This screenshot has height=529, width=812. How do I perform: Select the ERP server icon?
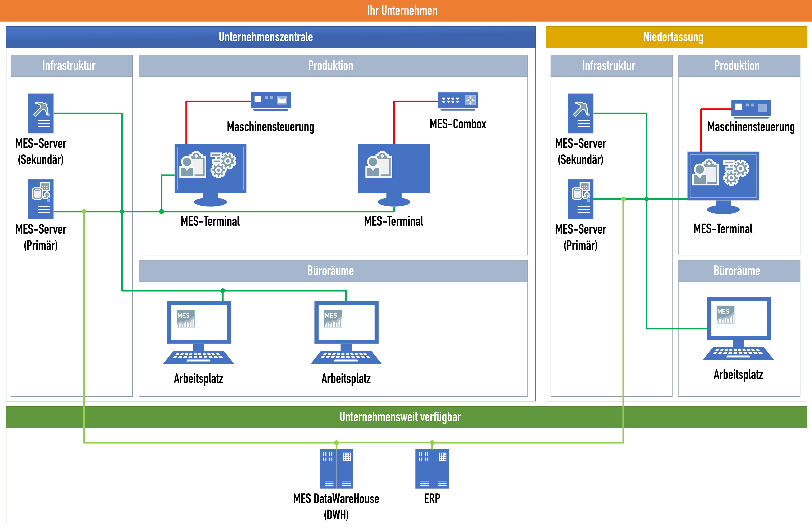click(x=432, y=468)
